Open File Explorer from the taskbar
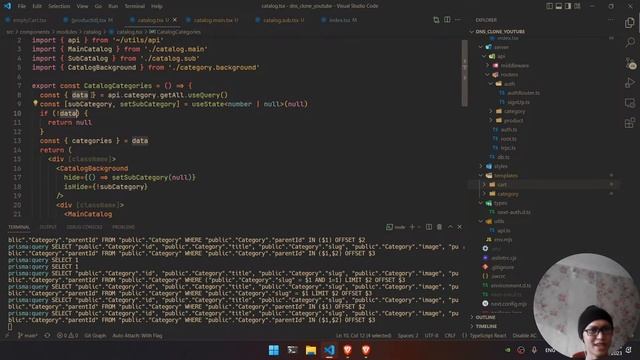 tap(311, 350)
